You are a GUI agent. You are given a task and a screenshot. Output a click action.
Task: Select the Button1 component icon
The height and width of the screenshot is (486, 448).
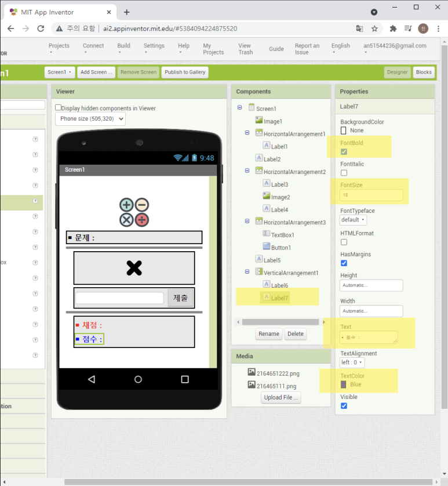tap(267, 246)
